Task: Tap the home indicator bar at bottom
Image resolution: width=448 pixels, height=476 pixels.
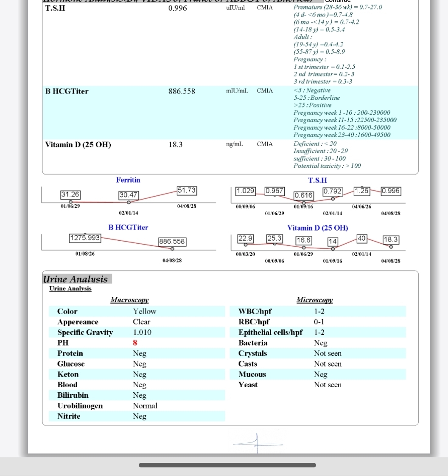Action: (x=227, y=465)
